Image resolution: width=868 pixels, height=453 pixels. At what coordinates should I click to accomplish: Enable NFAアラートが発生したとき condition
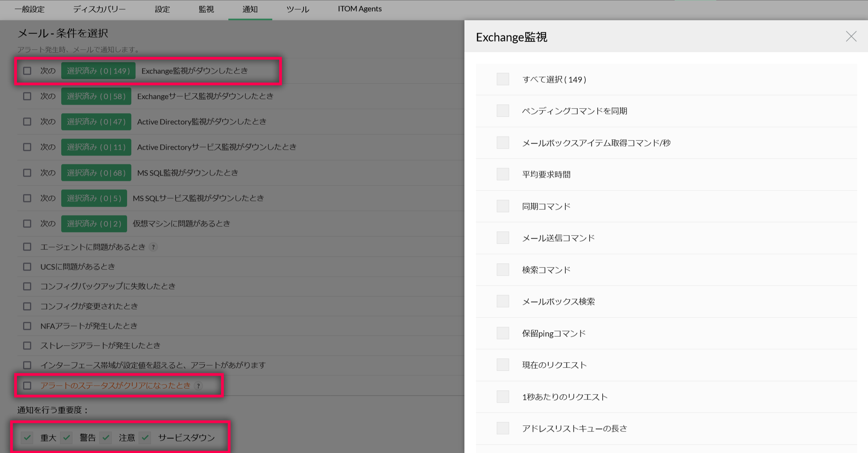[27, 326]
